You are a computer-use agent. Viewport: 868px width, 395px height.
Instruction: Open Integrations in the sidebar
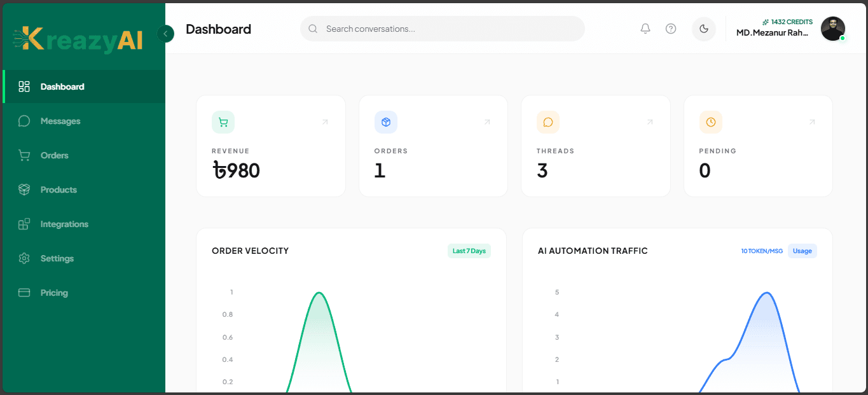(84, 224)
